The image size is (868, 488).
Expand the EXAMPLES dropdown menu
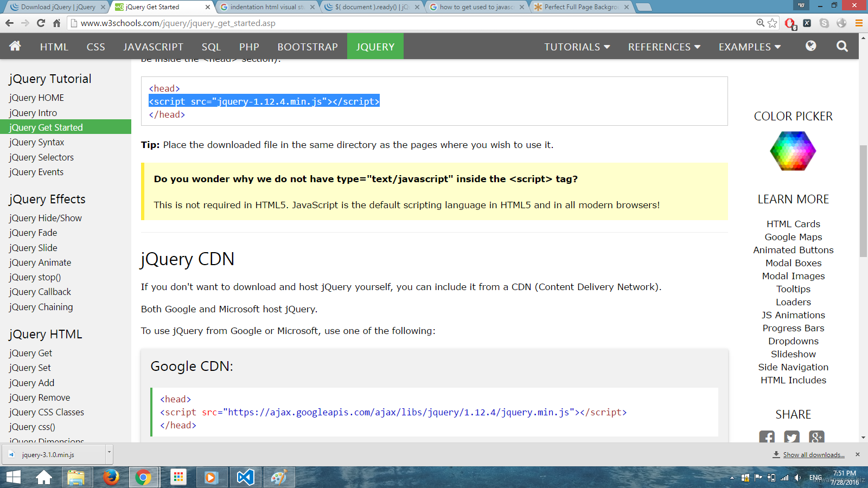click(750, 47)
